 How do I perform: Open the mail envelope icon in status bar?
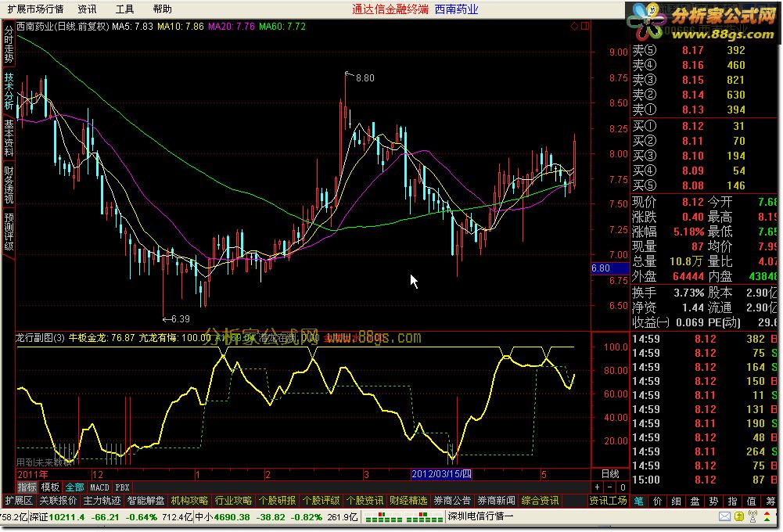(x=724, y=516)
